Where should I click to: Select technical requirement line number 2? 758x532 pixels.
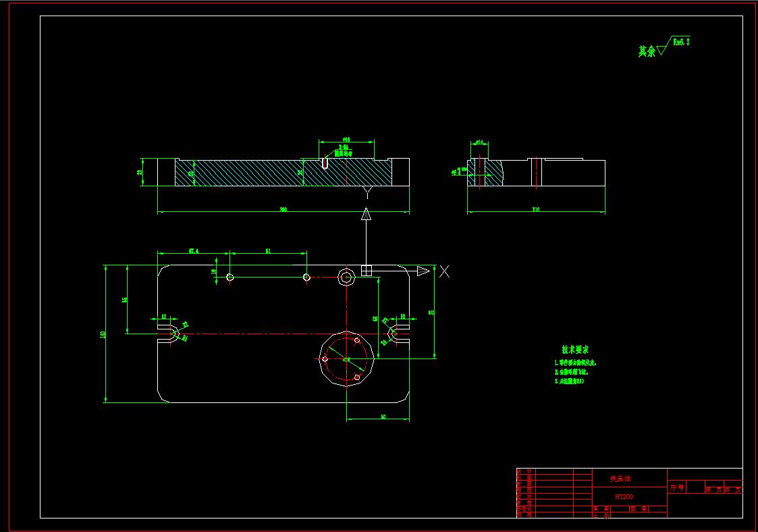point(571,372)
